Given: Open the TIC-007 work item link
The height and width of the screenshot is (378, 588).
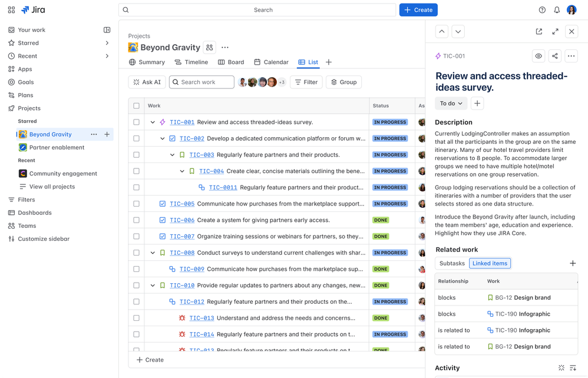Looking at the screenshot, I should pyautogui.click(x=182, y=236).
